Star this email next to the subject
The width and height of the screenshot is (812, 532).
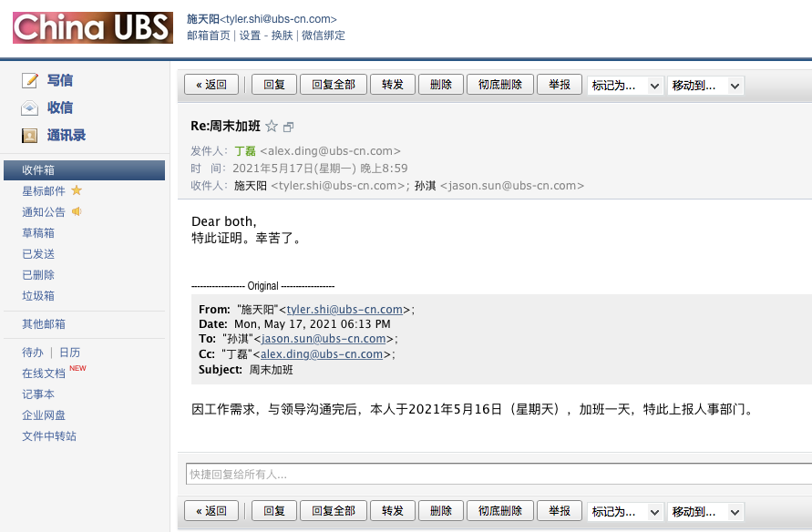(272, 127)
